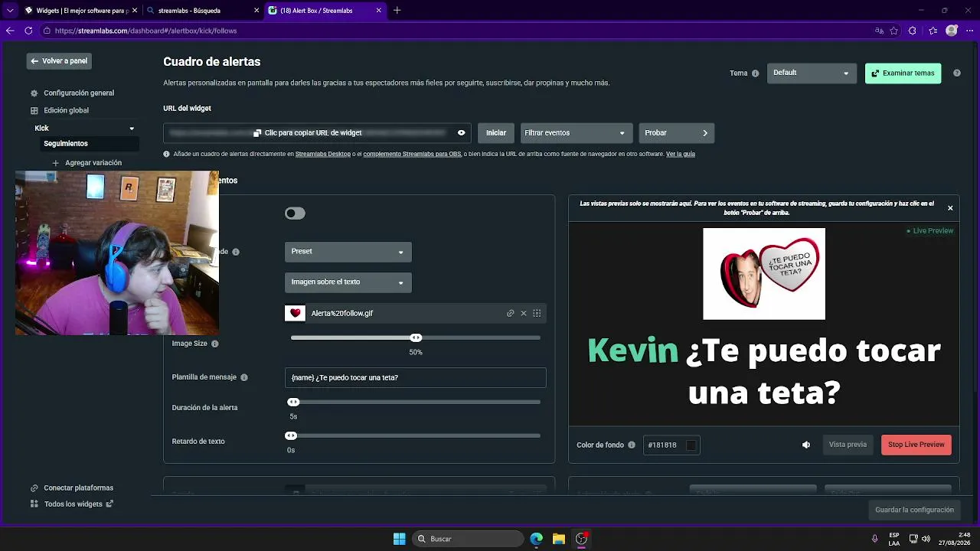Click the Plantilla de mensaje text field

tap(416, 377)
